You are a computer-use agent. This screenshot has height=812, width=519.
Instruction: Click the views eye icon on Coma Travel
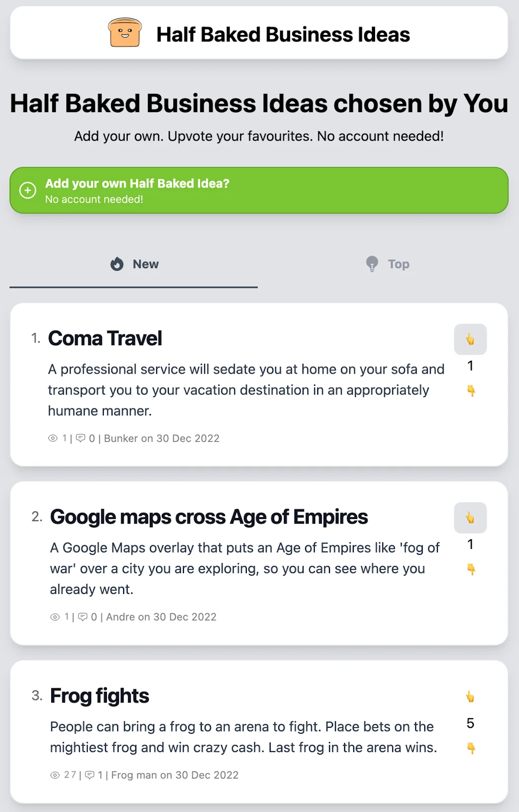coord(53,438)
